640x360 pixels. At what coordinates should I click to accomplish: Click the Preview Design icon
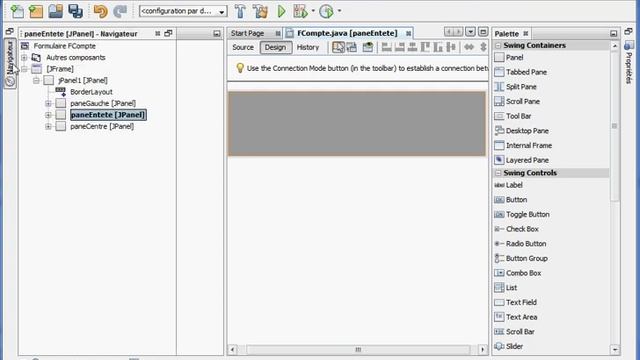point(368,47)
